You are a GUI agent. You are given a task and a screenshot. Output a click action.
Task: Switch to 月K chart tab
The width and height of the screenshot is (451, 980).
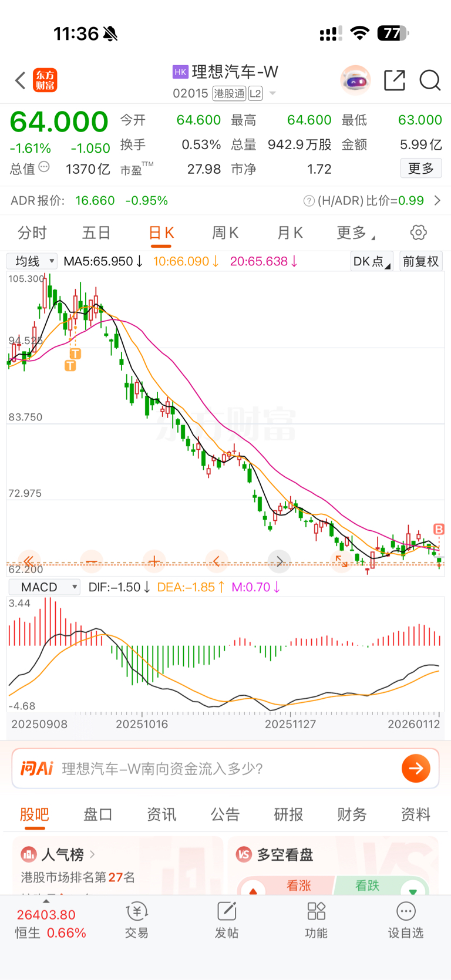coord(290,233)
